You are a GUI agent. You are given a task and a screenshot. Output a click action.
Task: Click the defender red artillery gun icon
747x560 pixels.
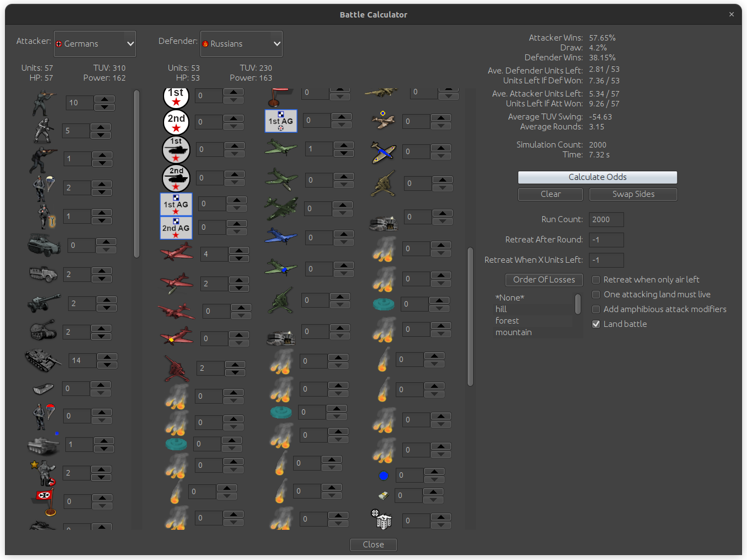pyautogui.click(x=177, y=368)
